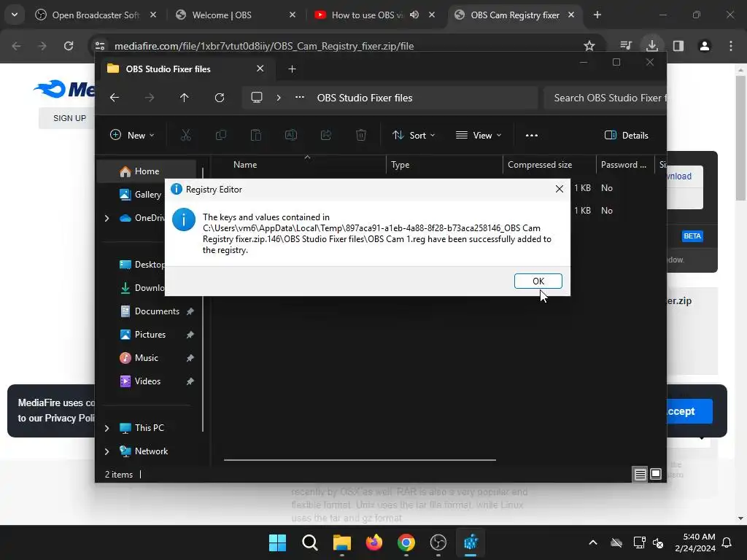Open the See more ellipsis in Explorer toolbar
Screen dimensions: 747x560
(532, 135)
